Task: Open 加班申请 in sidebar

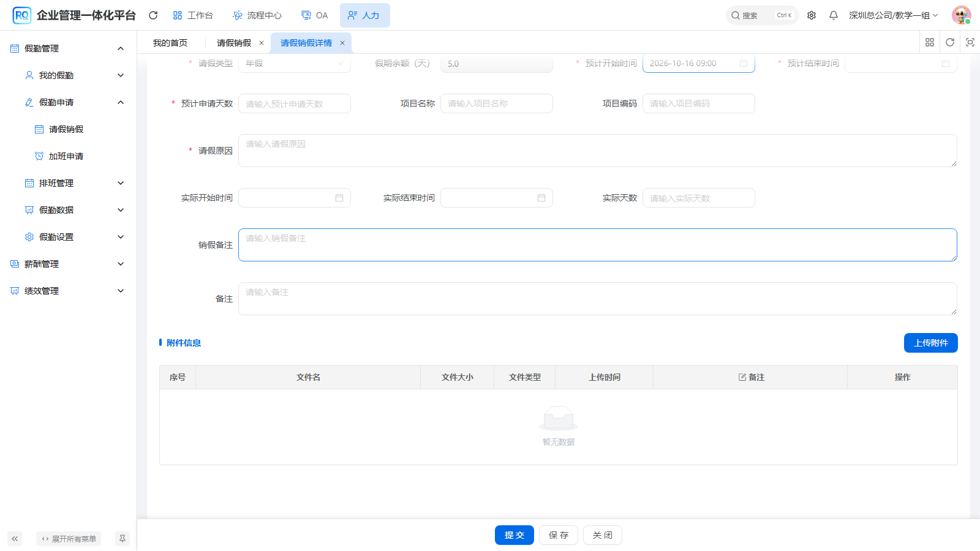Action: pyautogui.click(x=68, y=156)
